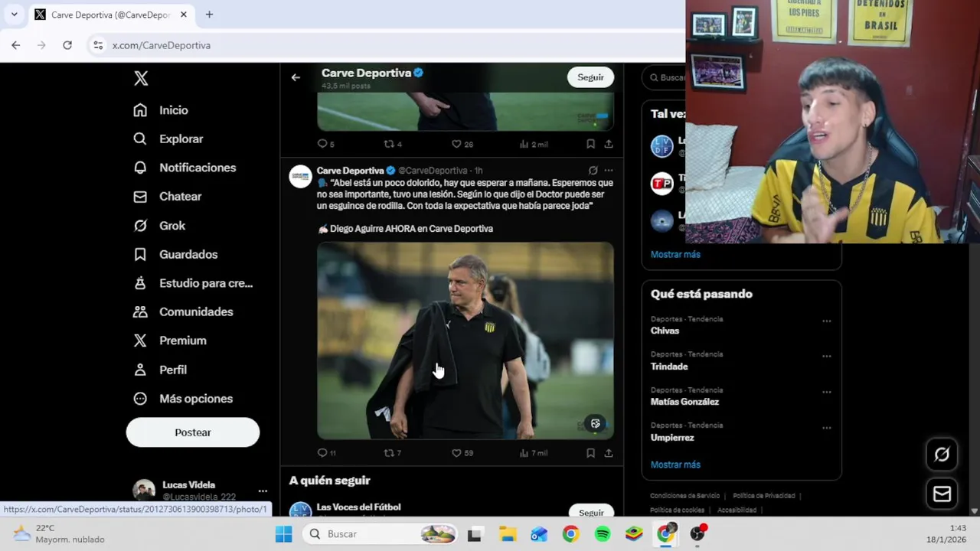Click the Postear button

[x=193, y=432]
